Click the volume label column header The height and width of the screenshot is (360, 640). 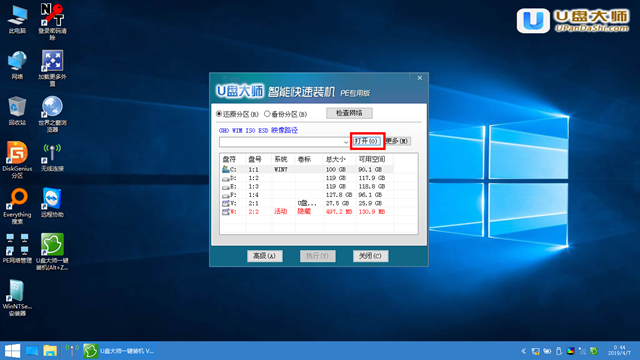(309, 159)
